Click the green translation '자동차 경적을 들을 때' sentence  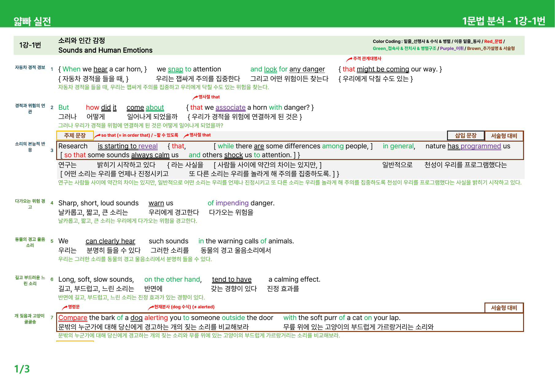[x=164, y=87]
